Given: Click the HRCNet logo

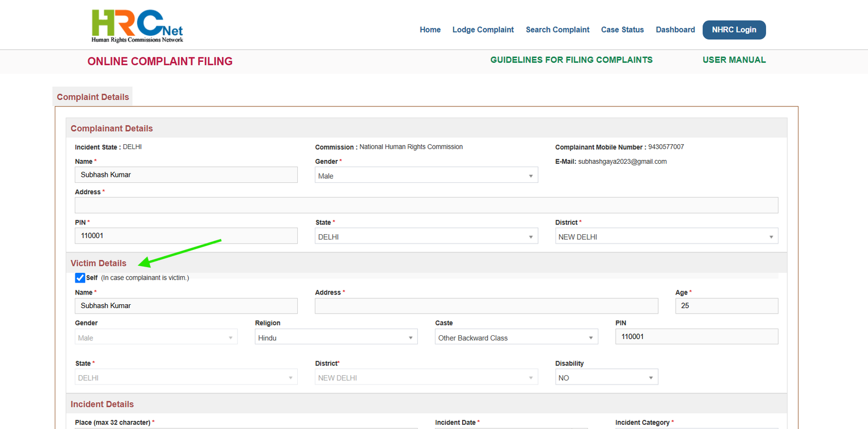Looking at the screenshot, I should pyautogui.click(x=137, y=26).
